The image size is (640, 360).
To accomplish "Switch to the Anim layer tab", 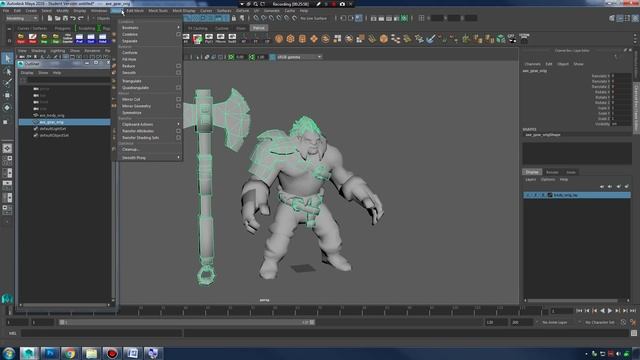I will pyautogui.click(x=571, y=172).
